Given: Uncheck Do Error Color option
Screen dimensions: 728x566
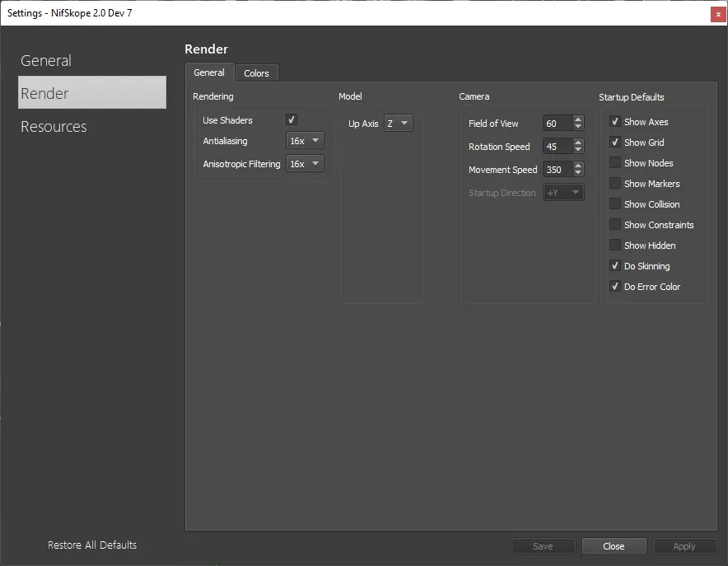Looking at the screenshot, I should [x=614, y=287].
